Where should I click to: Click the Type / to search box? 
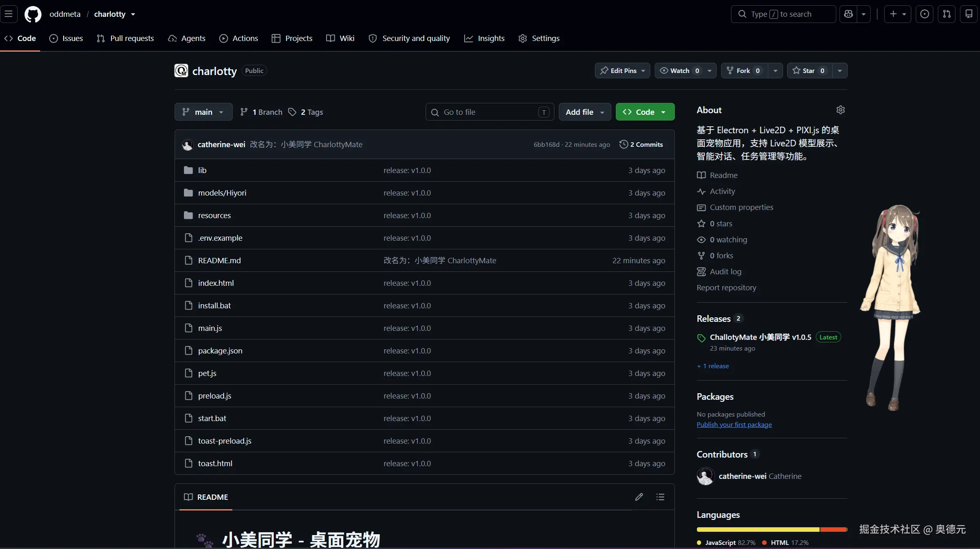point(783,14)
